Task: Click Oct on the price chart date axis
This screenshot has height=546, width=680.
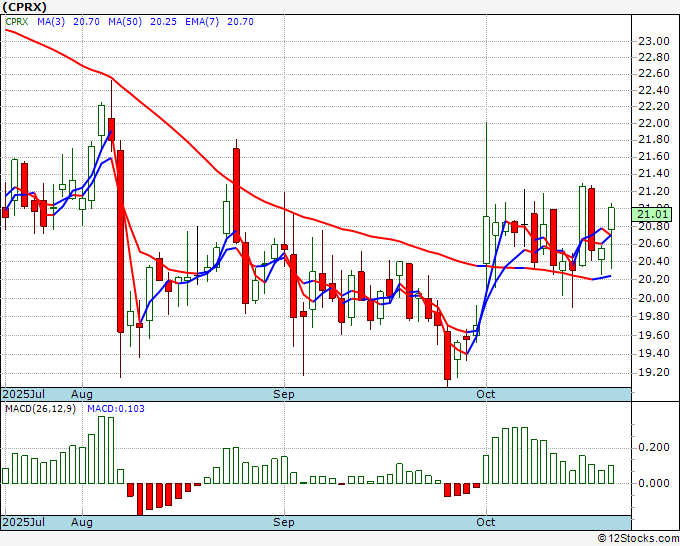Action: coord(486,394)
